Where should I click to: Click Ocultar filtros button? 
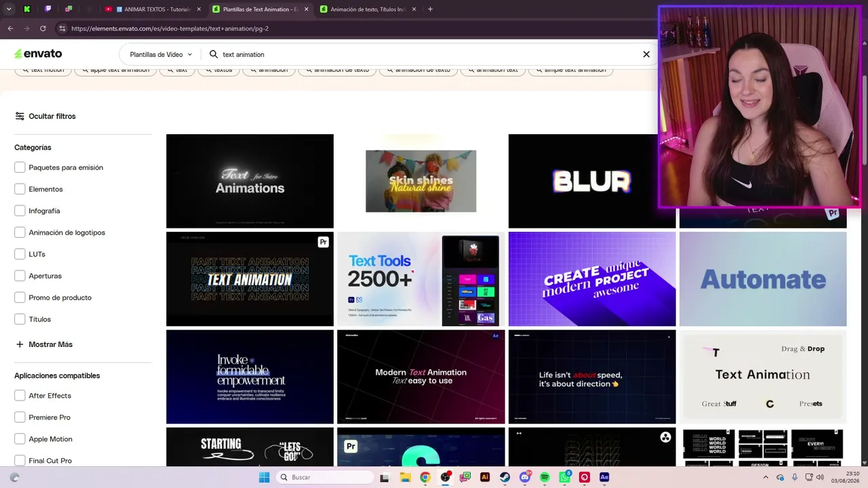point(45,116)
